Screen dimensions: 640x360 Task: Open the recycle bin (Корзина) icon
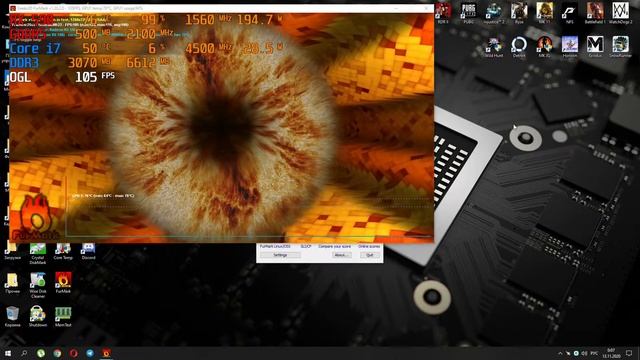(12, 316)
